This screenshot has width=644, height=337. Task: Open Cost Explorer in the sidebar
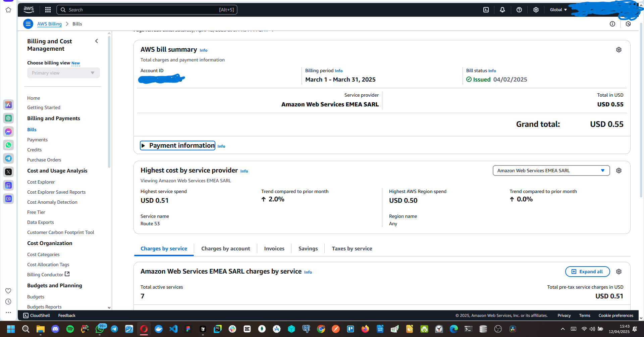[x=41, y=182]
